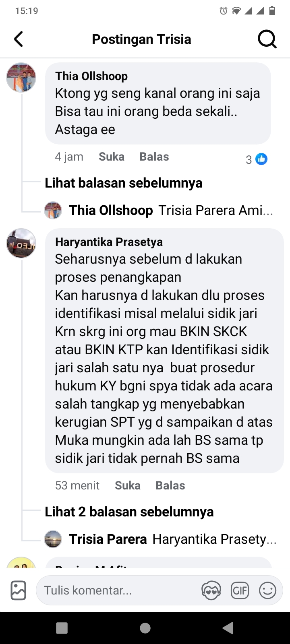This screenshot has height=644, width=290.
Task: Tap Thia Ollshoop's profile picture
Action: pos(21,77)
